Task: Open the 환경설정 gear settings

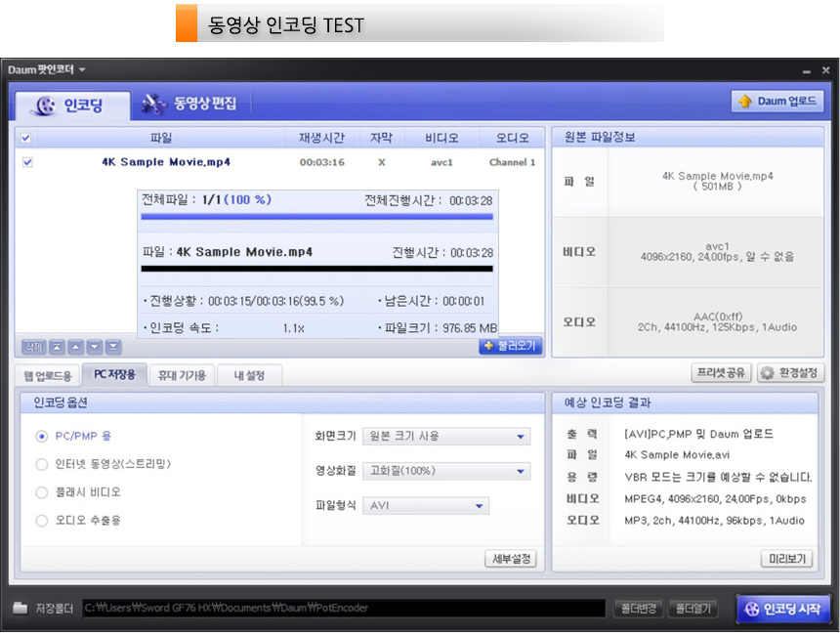Action: tap(790, 373)
